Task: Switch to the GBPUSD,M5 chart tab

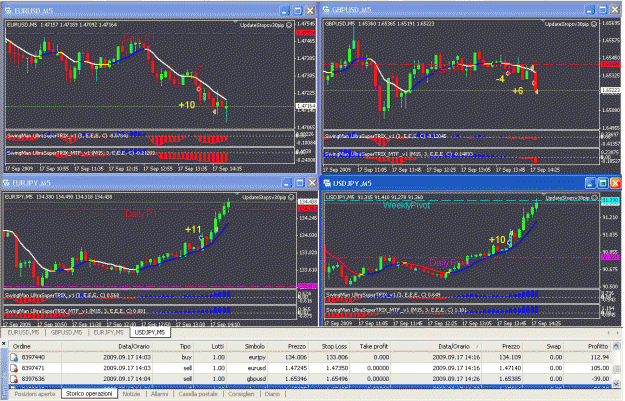Action: 66,332
